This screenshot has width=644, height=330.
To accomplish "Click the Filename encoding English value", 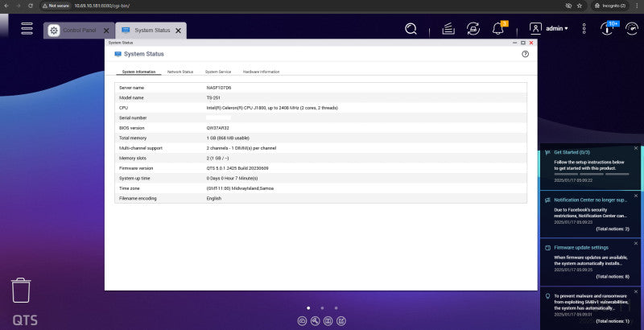I will coord(214,199).
